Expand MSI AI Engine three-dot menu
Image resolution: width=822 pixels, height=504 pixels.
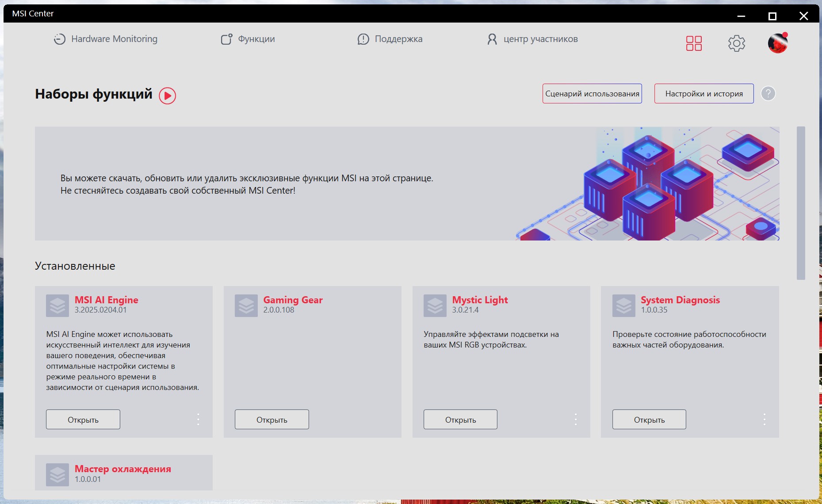tap(198, 419)
